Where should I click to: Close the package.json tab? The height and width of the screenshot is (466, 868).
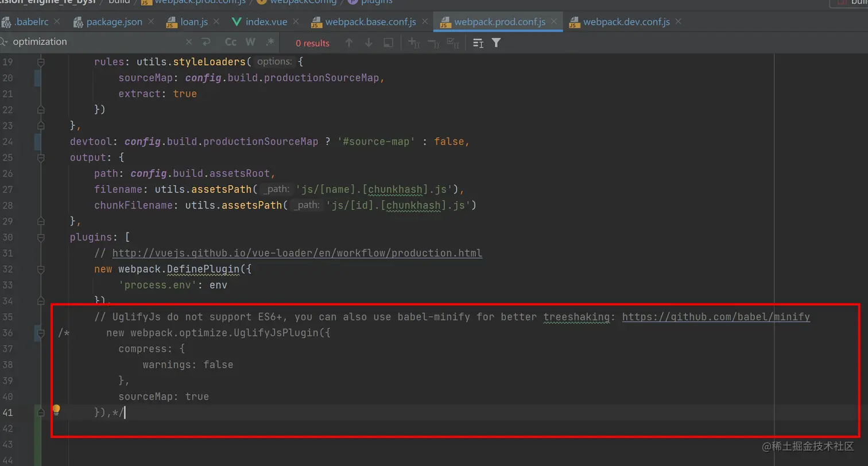[x=151, y=21]
